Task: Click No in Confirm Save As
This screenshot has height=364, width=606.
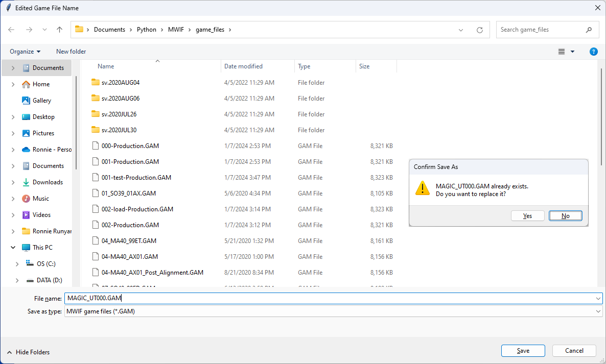Action: (565, 216)
